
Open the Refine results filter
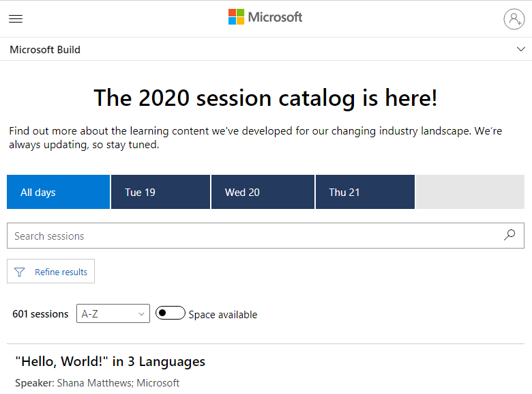[x=51, y=271]
